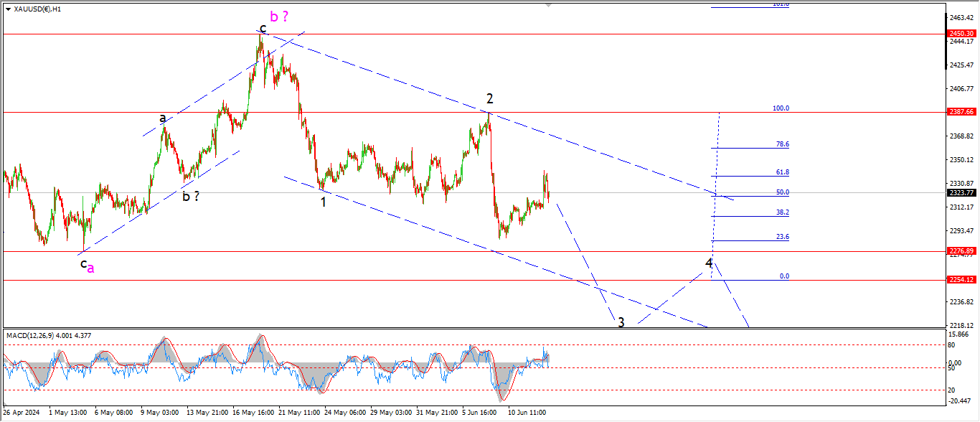980x422 pixels.
Task: Click wave label '1' below the low
Action: coord(324,202)
